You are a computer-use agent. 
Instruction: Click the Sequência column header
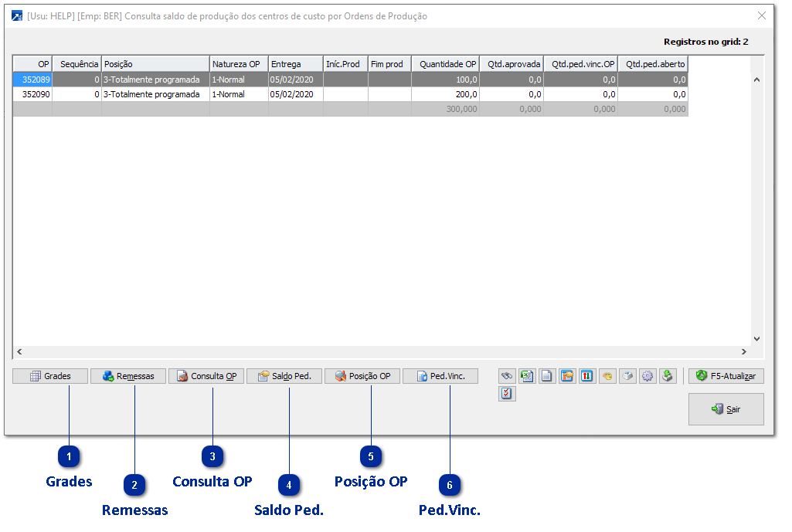click(x=77, y=64)
